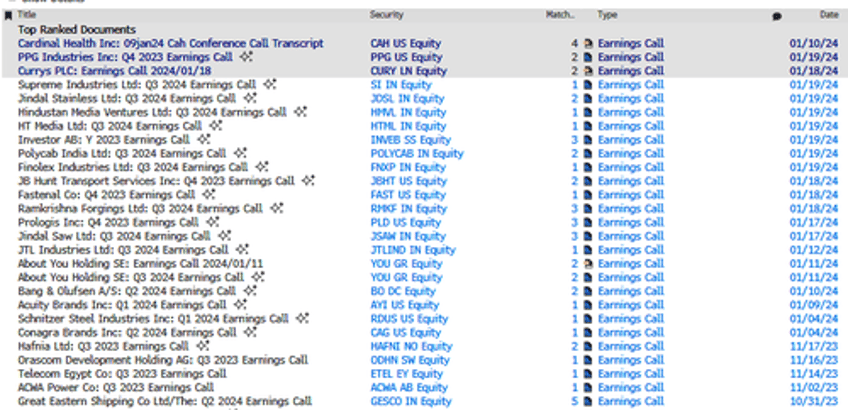Viewport: 848px width, 410px height.
Task: Open Cardinal Health conference call transcript
Action: click(x=170, y=43)
